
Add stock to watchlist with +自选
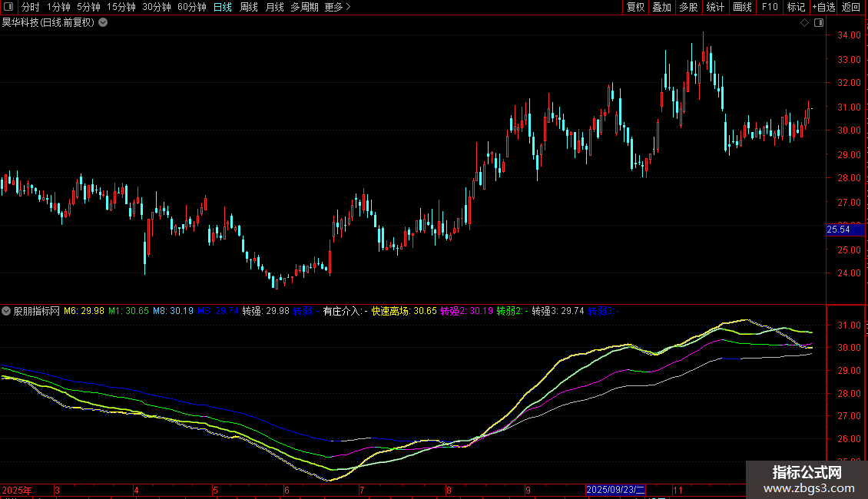pyautogui.click(x=823, y=7)
